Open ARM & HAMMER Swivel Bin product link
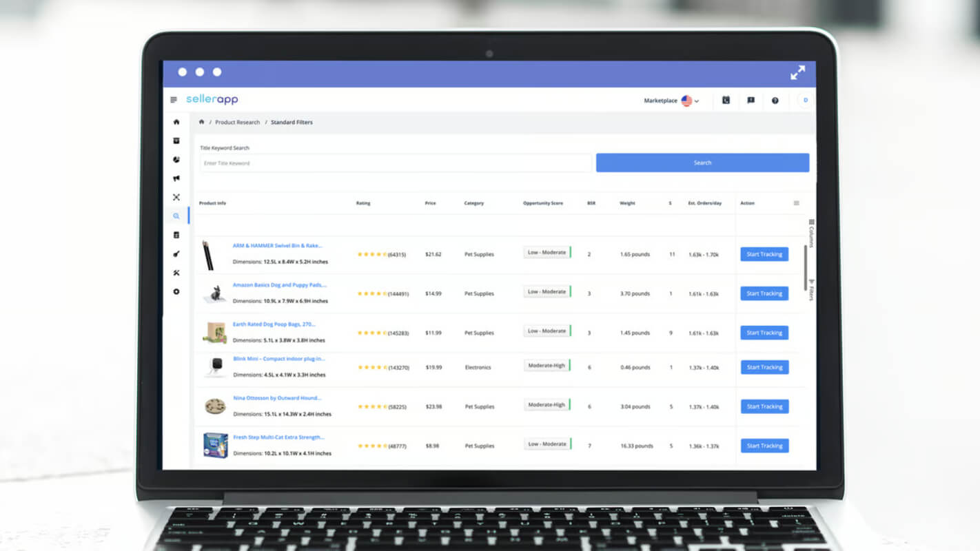980x551 pixels. point(277,245)
